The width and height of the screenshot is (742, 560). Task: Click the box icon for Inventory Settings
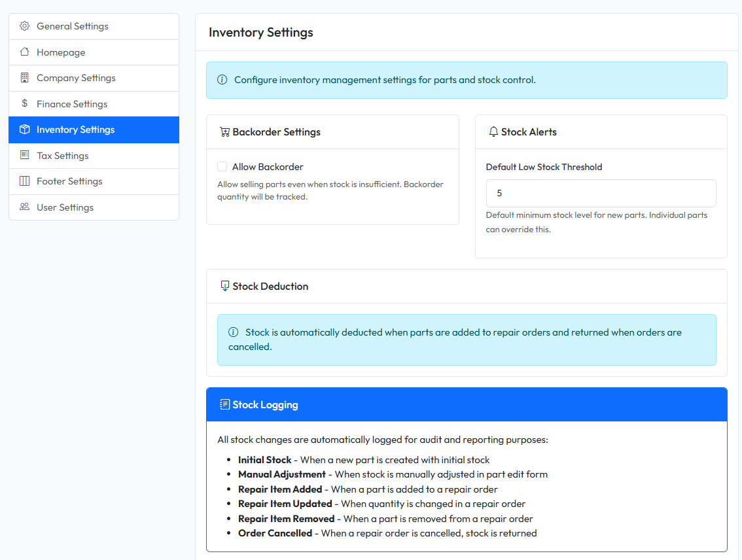click(x=24, y=130)
